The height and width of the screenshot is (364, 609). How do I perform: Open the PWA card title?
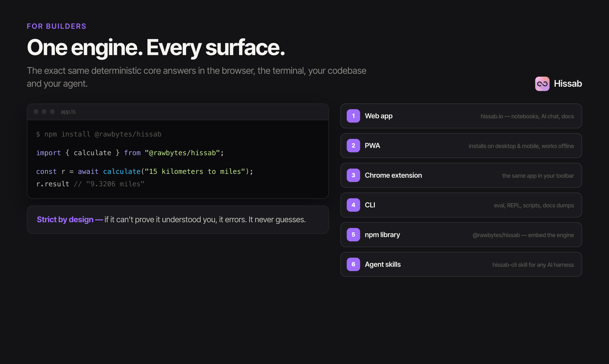pyautogui.click(x=372, y=145)
